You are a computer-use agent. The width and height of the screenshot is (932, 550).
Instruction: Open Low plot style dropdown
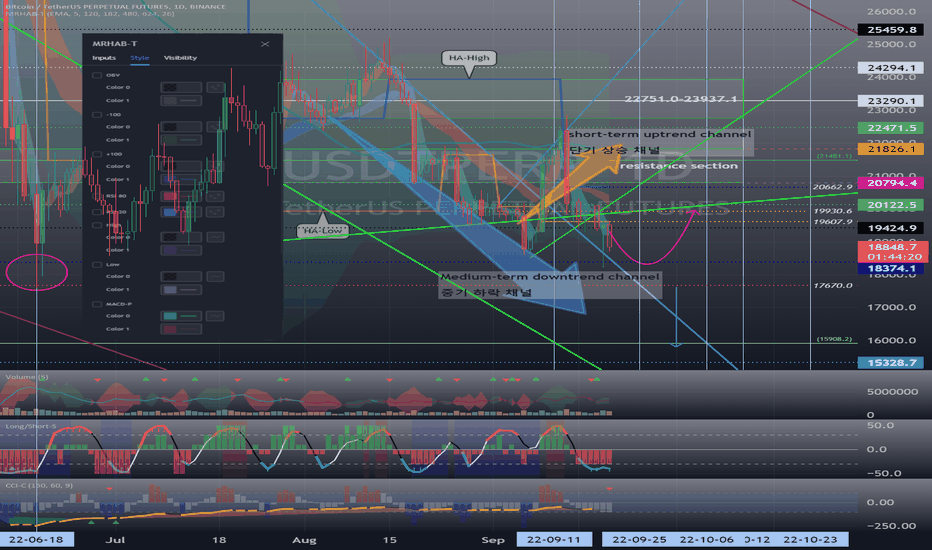coord(215,276)
